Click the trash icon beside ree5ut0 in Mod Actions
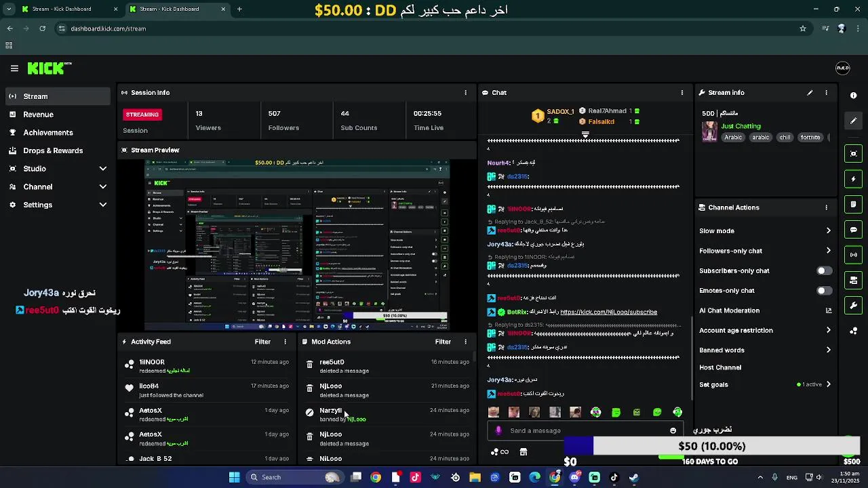868x488 pixels. point(310,365)
